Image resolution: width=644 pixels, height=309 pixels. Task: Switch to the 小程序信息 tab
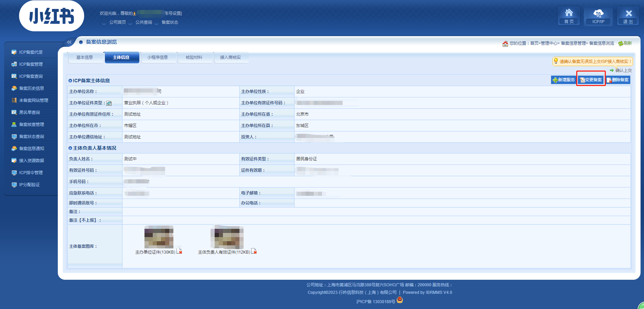point(158,57)
